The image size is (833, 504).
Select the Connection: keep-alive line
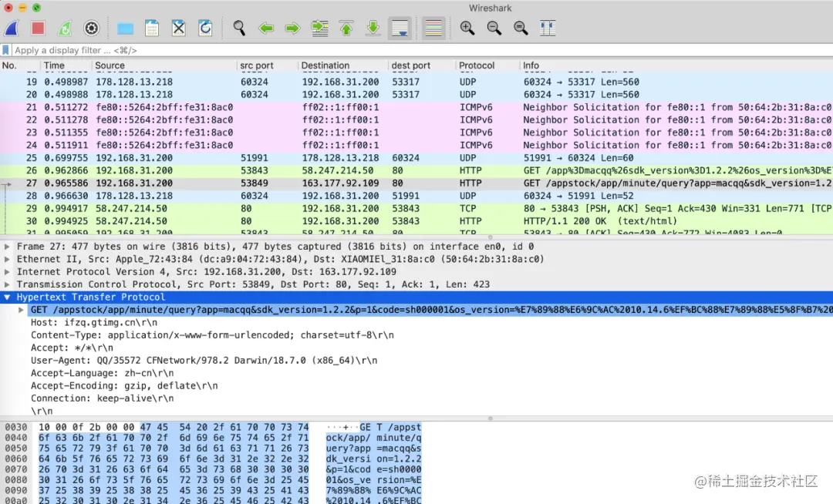pos(102,398)
